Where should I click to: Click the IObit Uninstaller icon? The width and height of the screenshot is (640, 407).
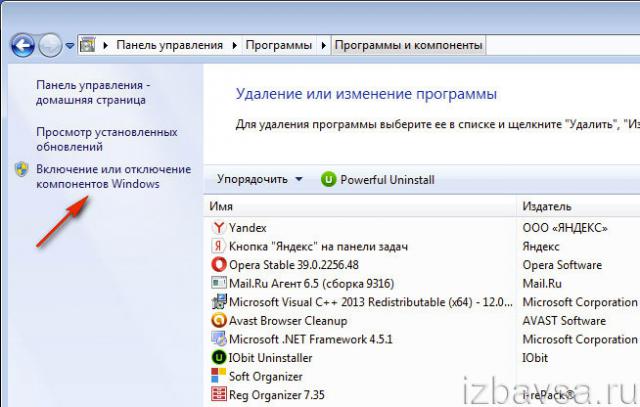click(219, 358)
